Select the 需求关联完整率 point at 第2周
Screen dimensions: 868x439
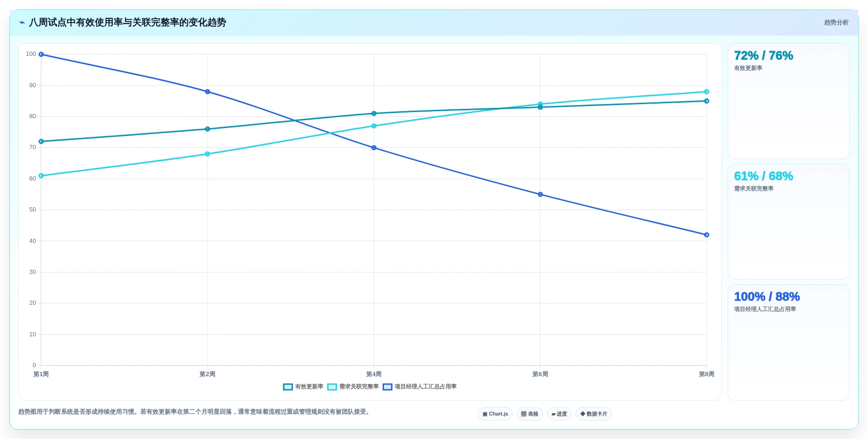point(207,154)
